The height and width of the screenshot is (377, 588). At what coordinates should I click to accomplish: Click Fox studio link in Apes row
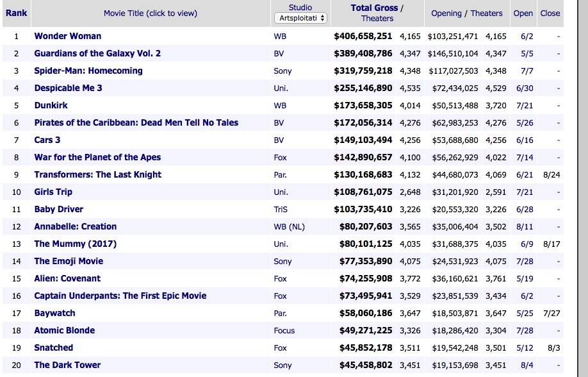(280, 157)
